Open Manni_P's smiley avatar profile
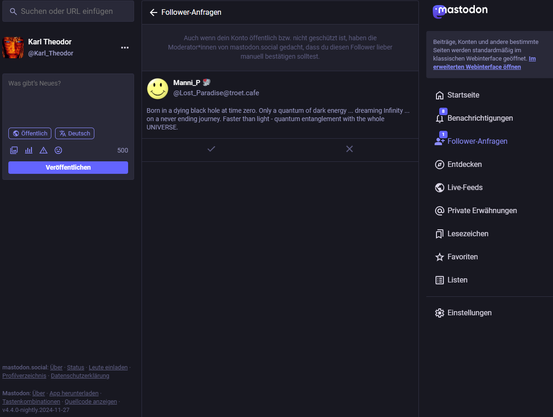The width and height of the screenshot is (553, 417). coord(158,89)
